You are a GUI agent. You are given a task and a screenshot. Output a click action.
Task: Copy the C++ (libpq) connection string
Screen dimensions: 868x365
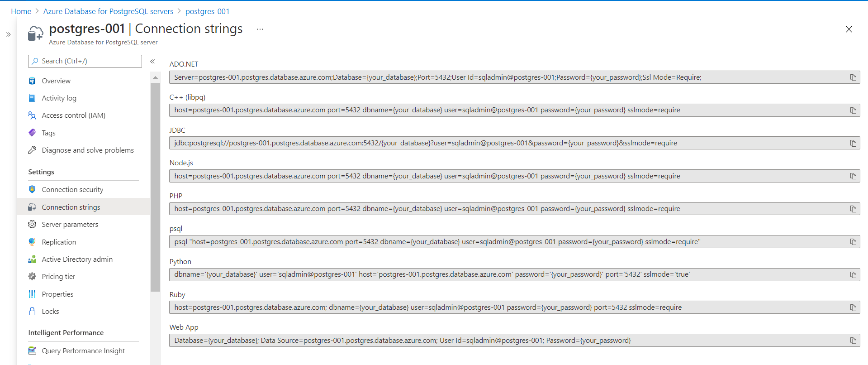click(853, 110)
